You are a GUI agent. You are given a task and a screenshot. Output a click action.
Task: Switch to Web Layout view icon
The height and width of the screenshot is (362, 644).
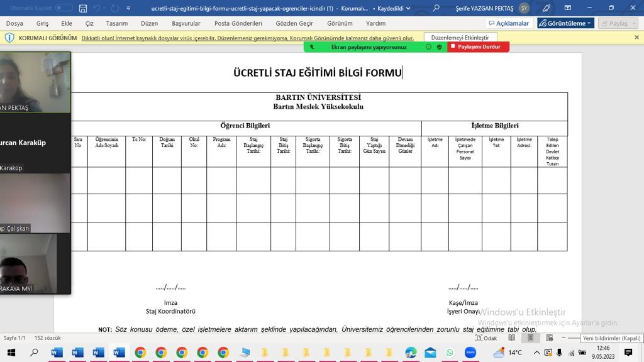550,337
